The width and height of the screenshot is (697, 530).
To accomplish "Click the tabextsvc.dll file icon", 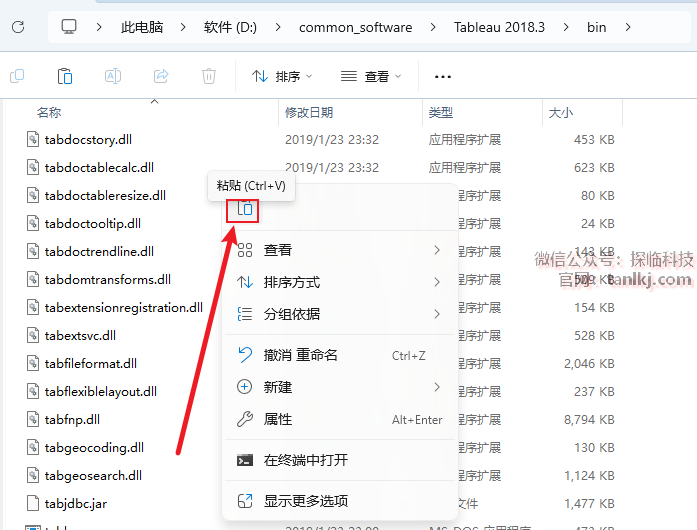I will click(x=33, y=335).
